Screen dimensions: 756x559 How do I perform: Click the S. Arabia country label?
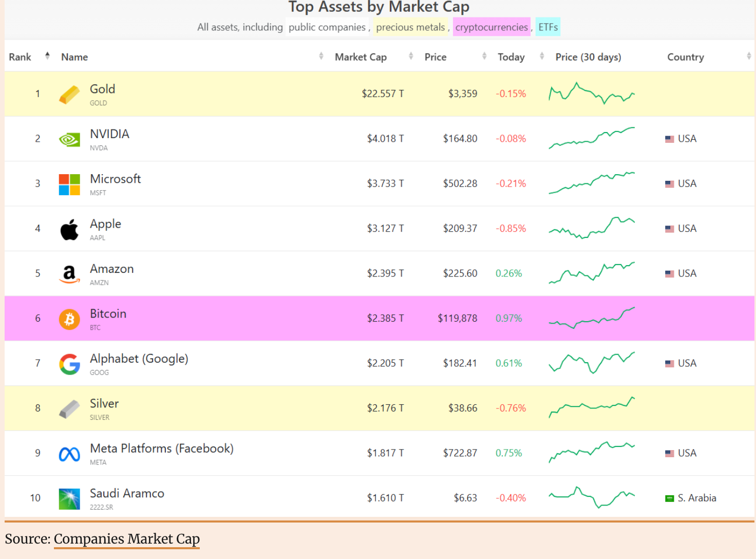pos(697,498)
